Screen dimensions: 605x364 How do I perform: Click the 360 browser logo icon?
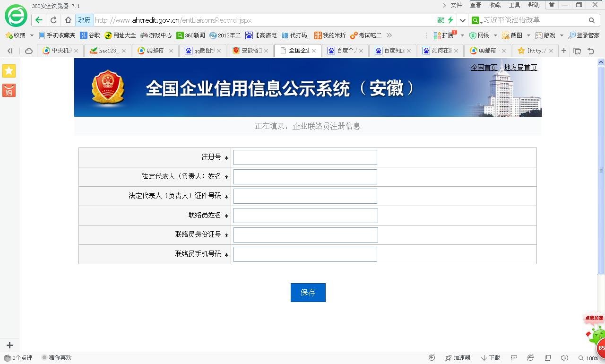tap(16, 16)
